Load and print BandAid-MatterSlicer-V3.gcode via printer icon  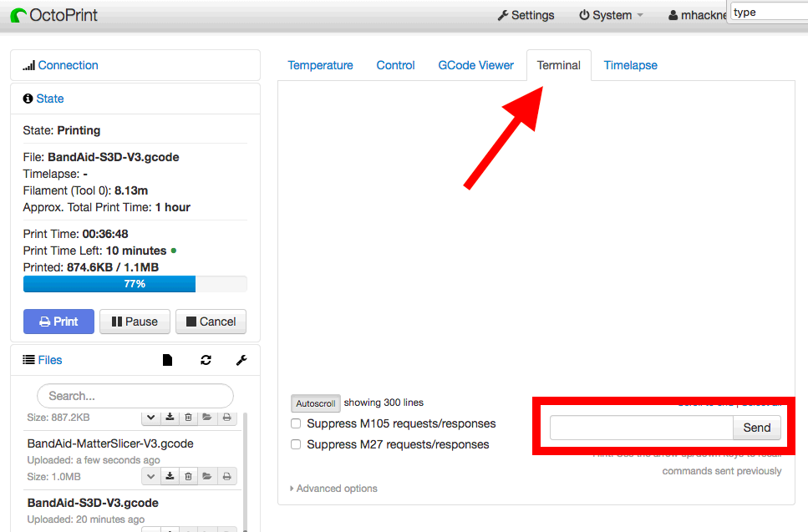tap(226, 476)
